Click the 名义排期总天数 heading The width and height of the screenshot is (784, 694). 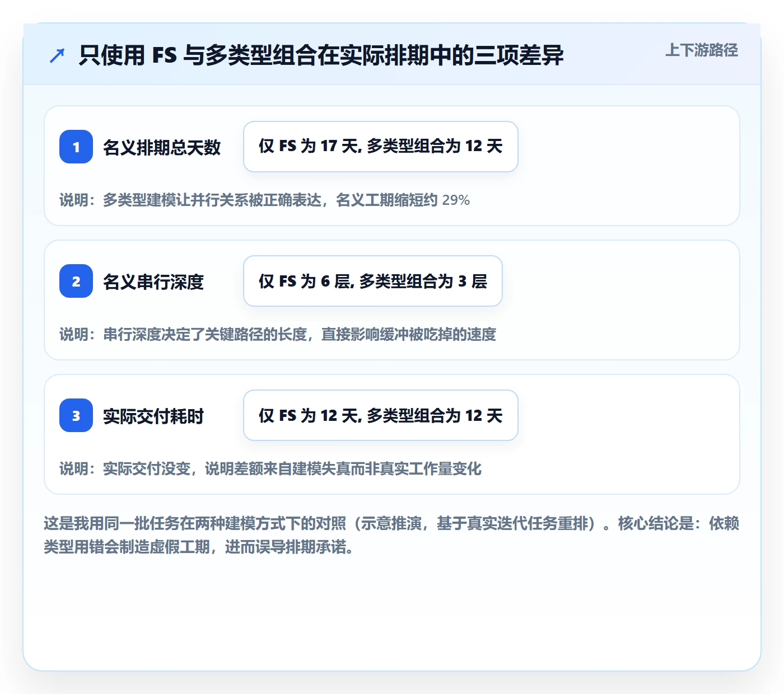coord(162,147)
